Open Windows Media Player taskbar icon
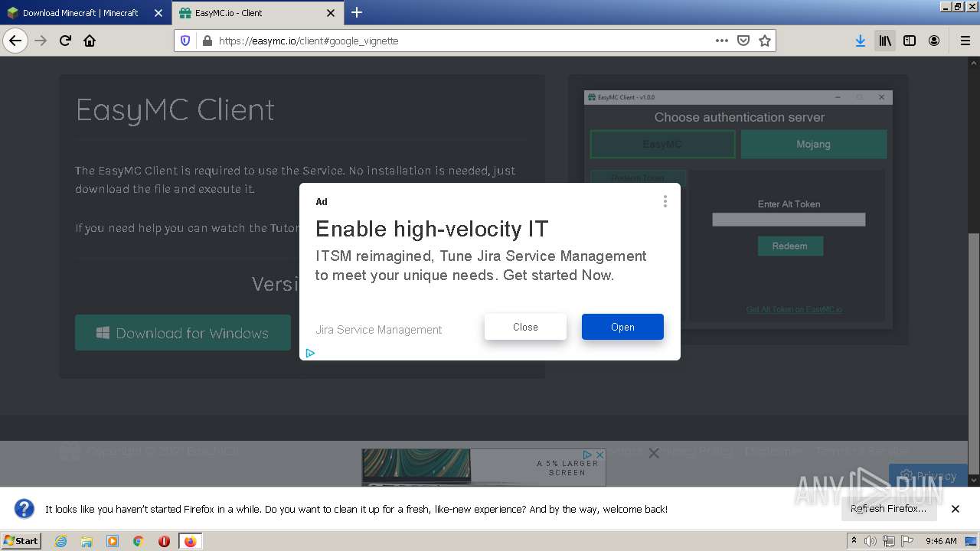This screenshot has width=980, height=551. point(113,541)
